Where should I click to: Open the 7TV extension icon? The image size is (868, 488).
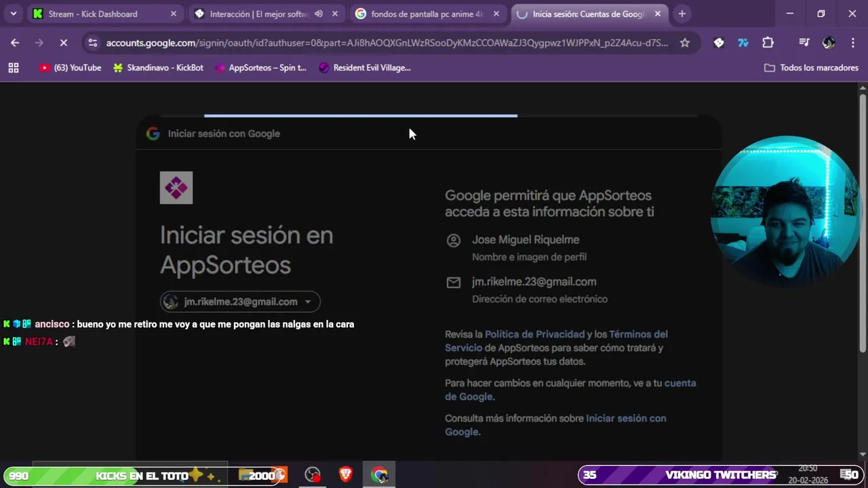(x=743, y=43)
